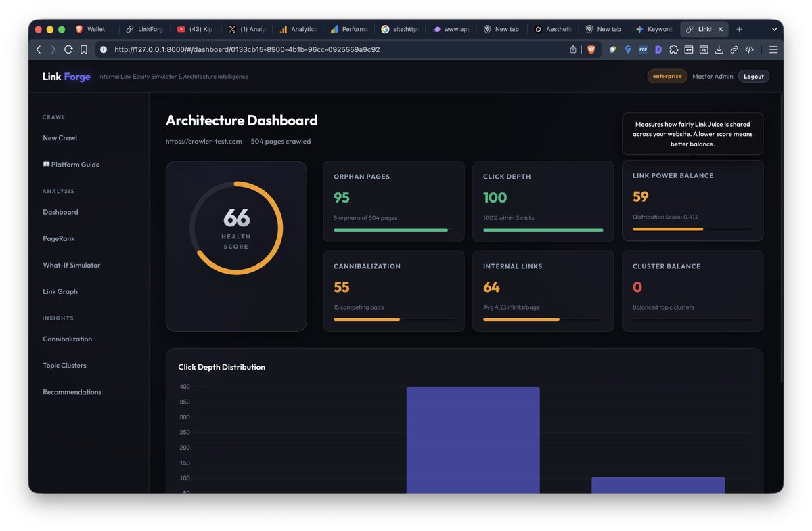The width and height of the screenshot is (812, 531).
Task: Switch to the YouTube (43) Kip tab
Action: 195,29
